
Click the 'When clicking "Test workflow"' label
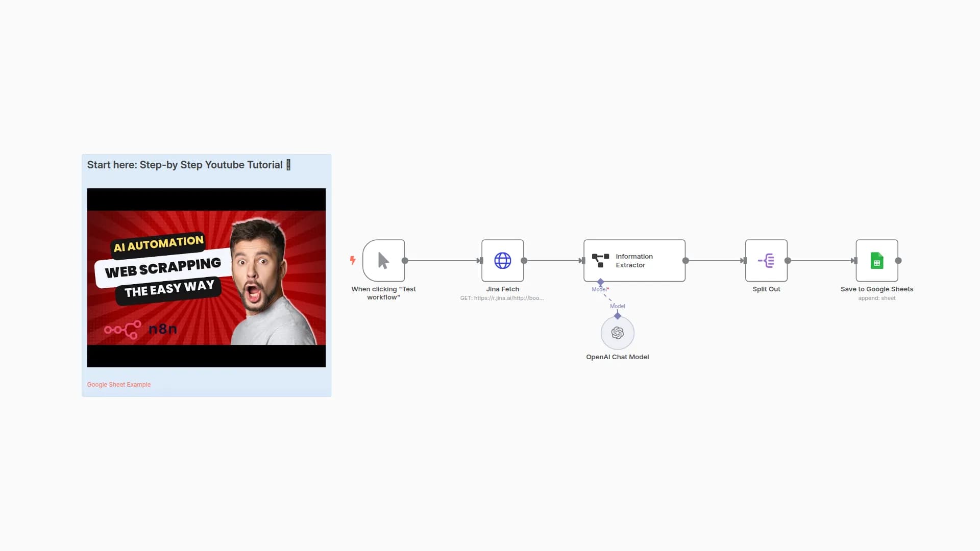(x=383, y=293)
